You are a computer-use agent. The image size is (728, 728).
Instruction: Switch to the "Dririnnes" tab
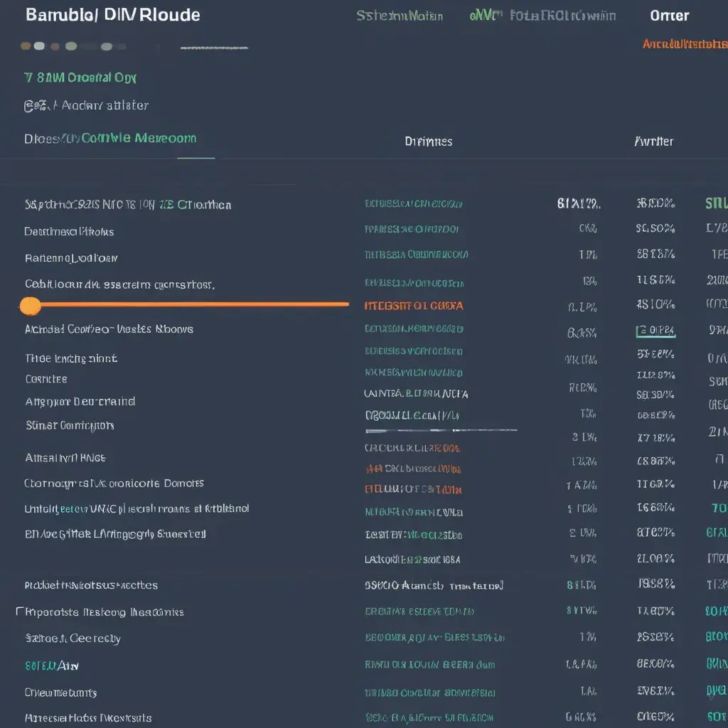(x=428, y=141)
